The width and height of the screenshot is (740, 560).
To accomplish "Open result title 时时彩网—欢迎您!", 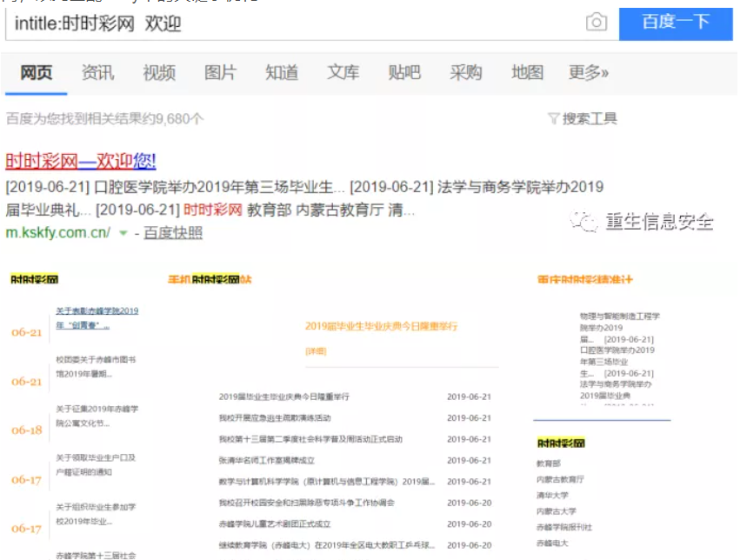I will tap(81, 162).
